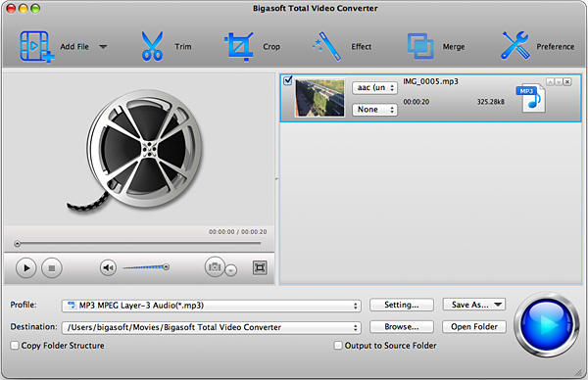The image size is (588, 380).
Task: Take a snapshot with the camera icon
Action: 215,266
